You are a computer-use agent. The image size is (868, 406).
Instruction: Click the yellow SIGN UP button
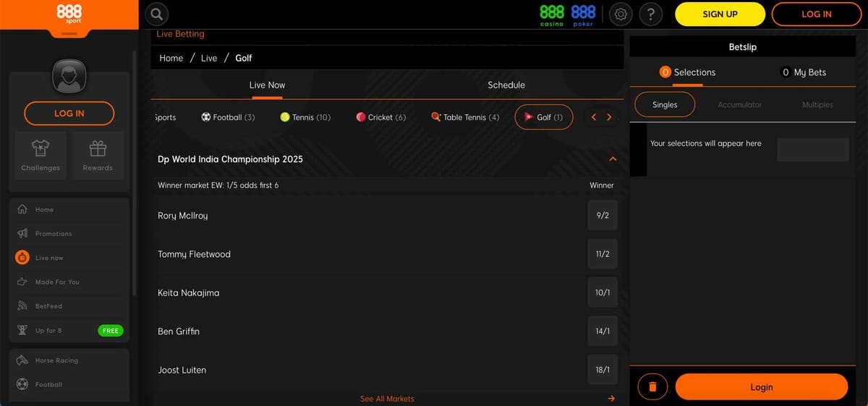pos(720,14)
